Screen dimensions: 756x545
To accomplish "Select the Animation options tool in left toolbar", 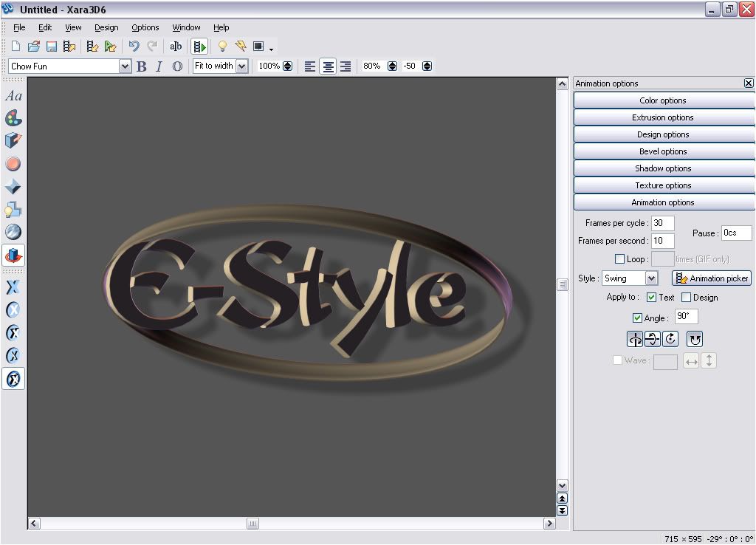I will tap(13, 255).
